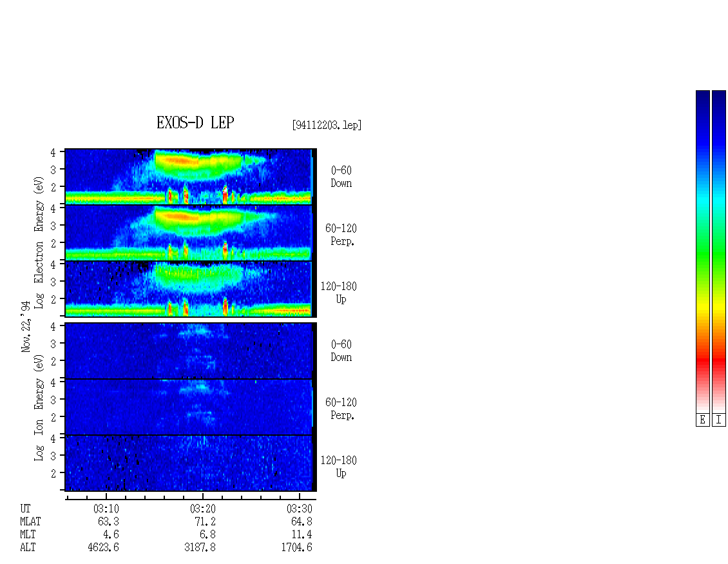Click the MLAT value 64.8
The image size is (728, 564).
pos(302,521)
